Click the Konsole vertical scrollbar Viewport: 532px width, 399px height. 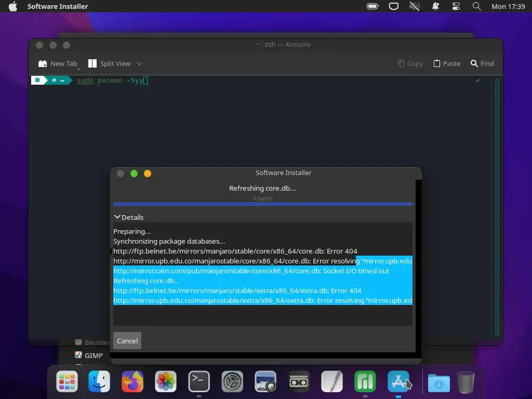pos(497,207)
